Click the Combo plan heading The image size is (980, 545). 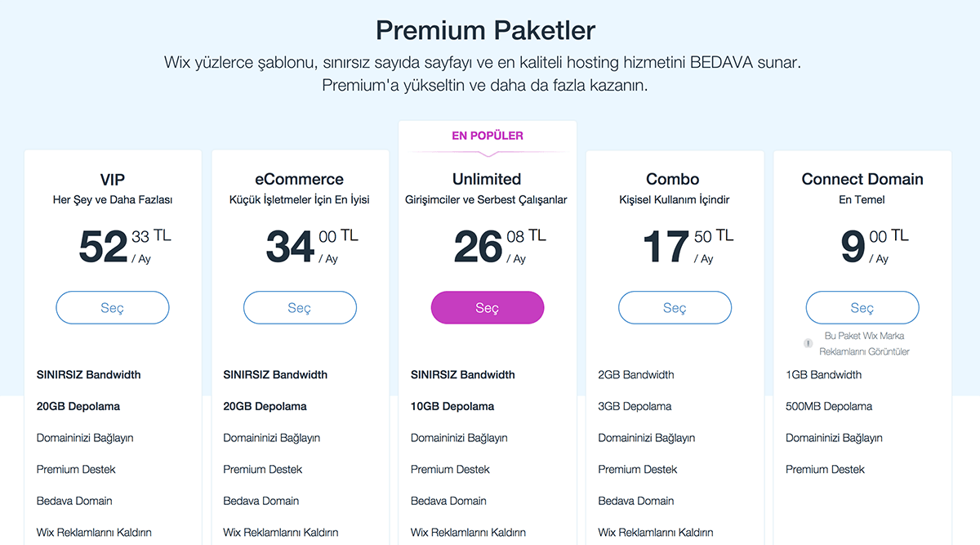pos(673,179)
